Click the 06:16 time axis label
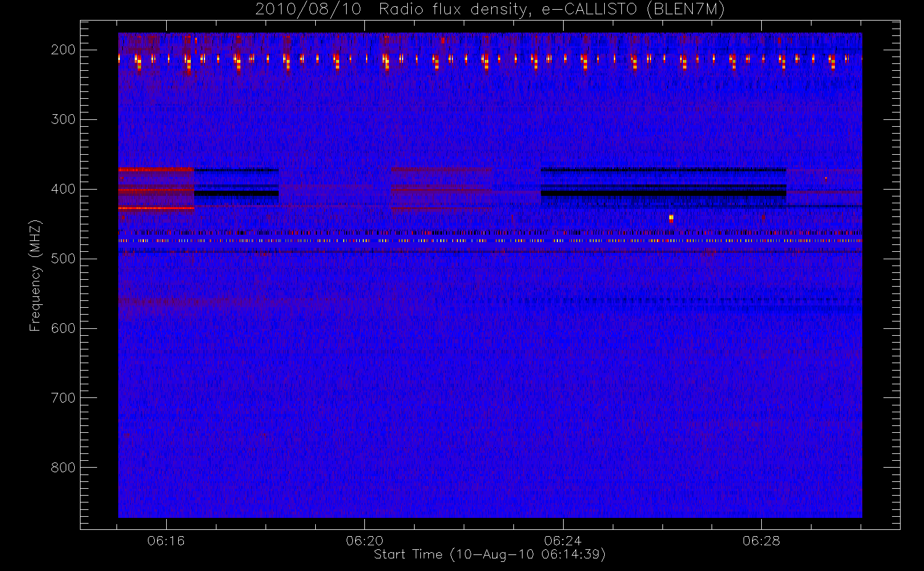 (x=166, y=541)
